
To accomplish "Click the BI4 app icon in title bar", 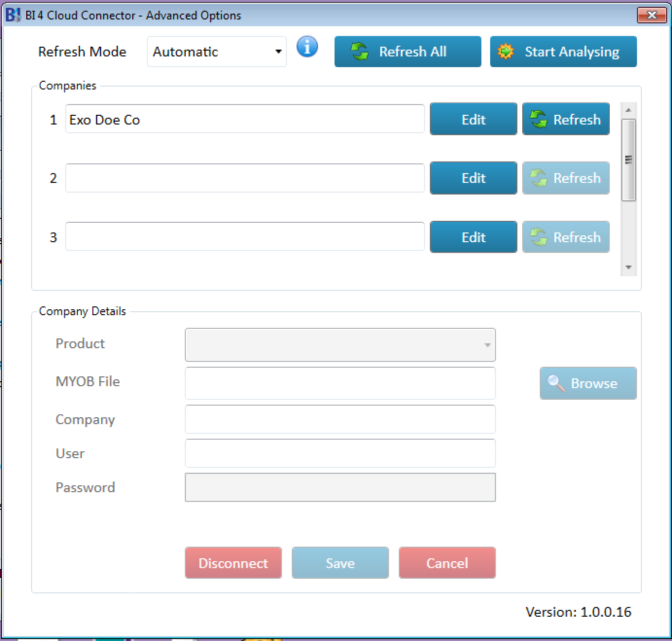I will point(13,15).
